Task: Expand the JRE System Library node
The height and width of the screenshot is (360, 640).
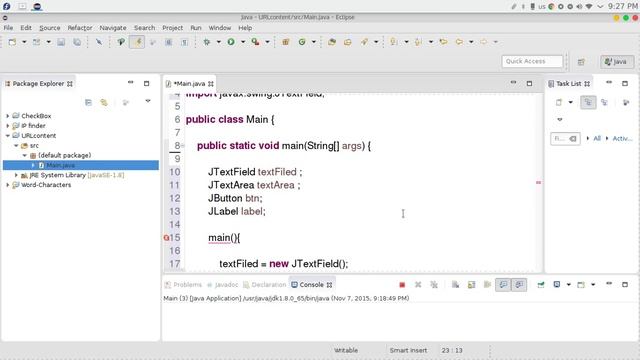Action: coord(16,175)
